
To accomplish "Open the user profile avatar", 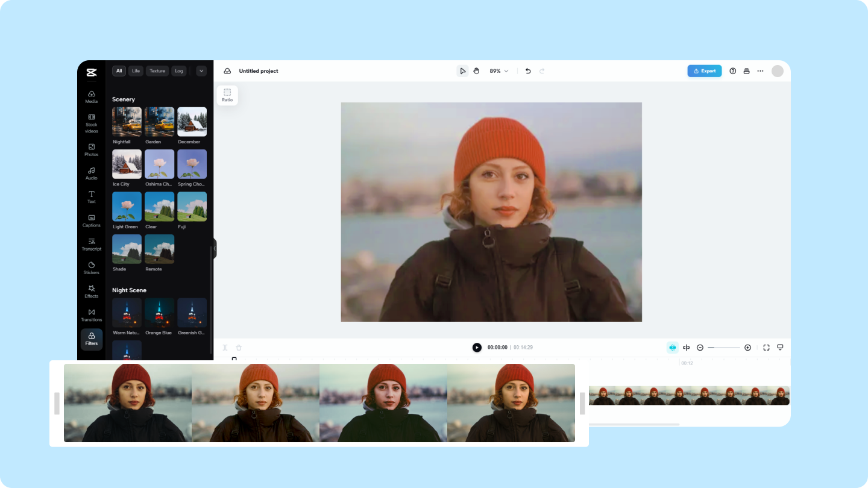I will (778, 71).
